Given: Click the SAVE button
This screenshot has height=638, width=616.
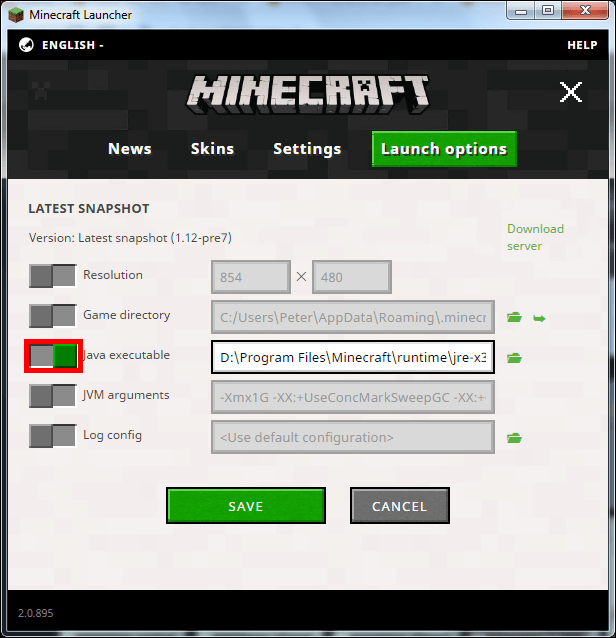Looking at the screenshot, I should (x=246, y=506).
